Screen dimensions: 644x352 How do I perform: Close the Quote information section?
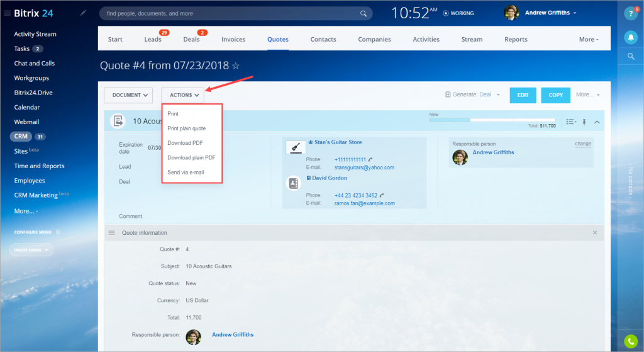[595, 233]
